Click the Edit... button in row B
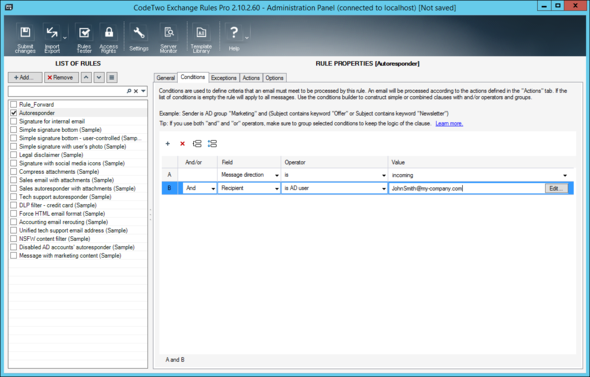The width and height of the screenshot is (590, 377). (x=556, y=188)
